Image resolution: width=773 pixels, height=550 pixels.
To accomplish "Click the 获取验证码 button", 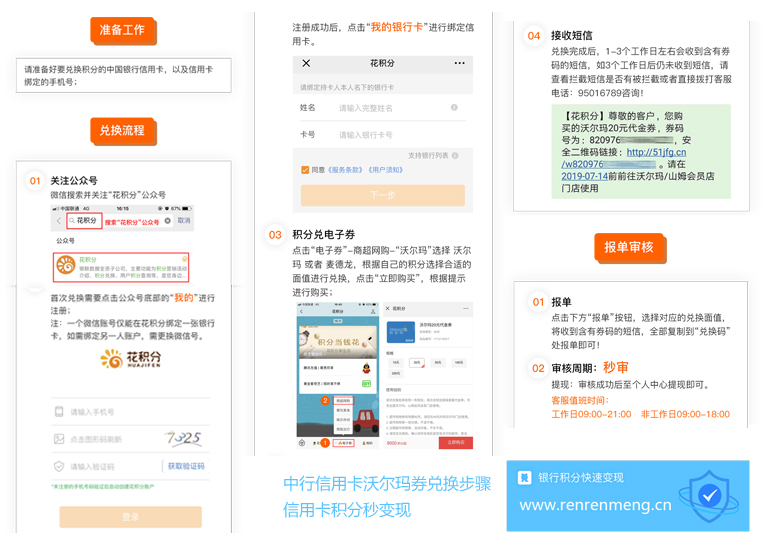I will [x=186, y=466].
